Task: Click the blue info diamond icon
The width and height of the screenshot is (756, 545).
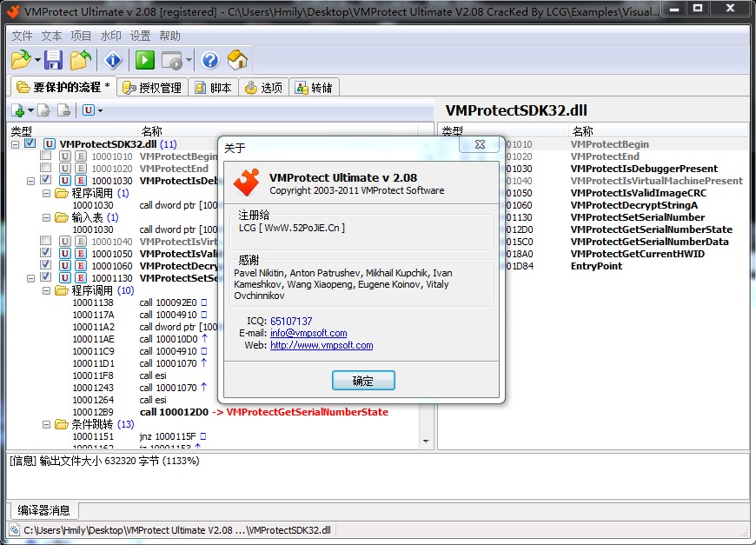Action: 113,60
